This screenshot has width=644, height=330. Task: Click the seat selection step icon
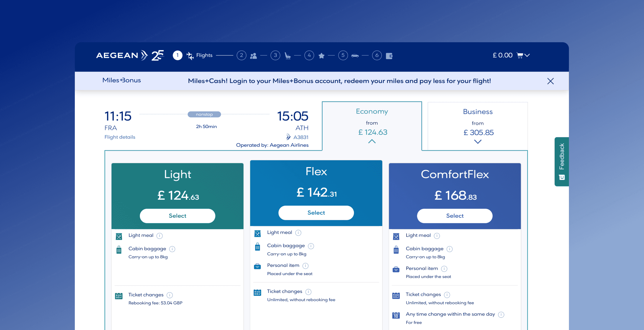point(288,56)
